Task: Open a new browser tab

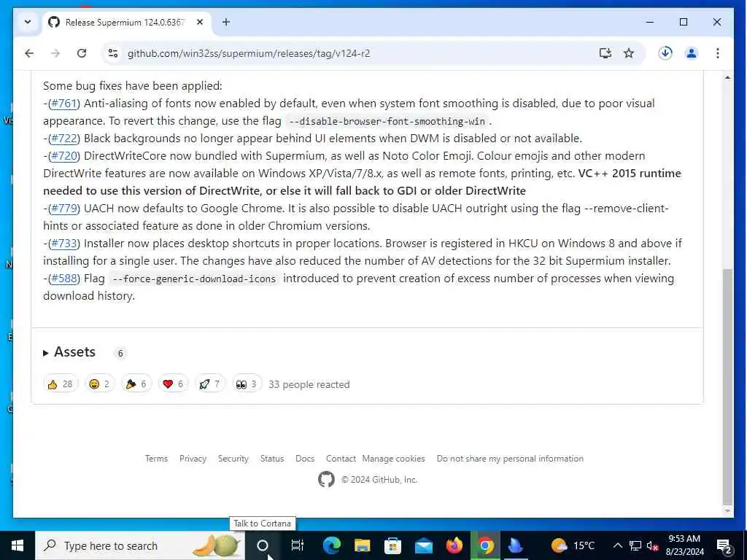Action: click(x=226, y=22)
